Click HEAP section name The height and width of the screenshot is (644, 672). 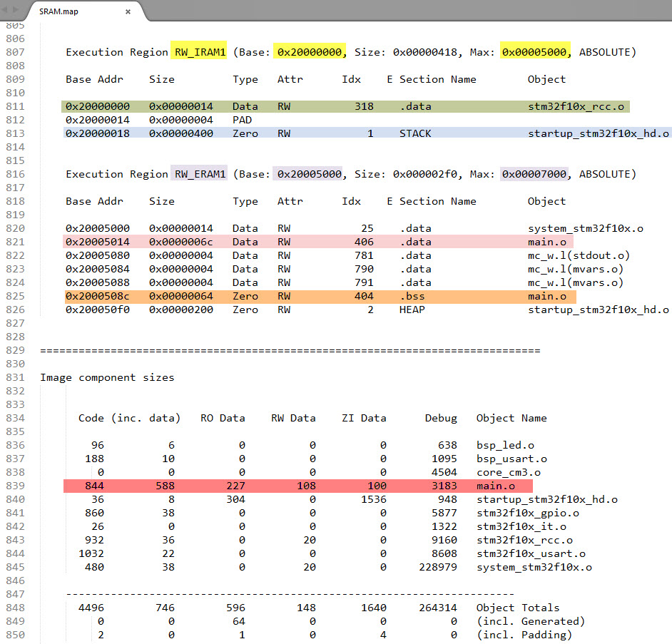[412, 310]
